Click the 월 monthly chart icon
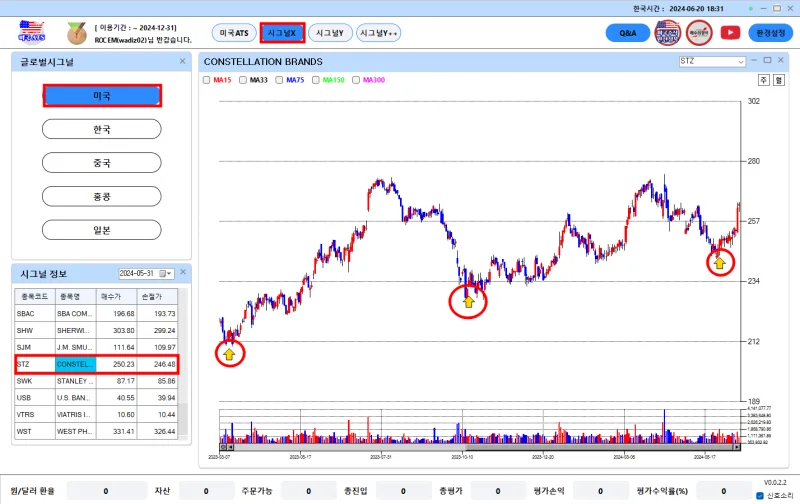The image size is (800, 504). coord(779,80)
